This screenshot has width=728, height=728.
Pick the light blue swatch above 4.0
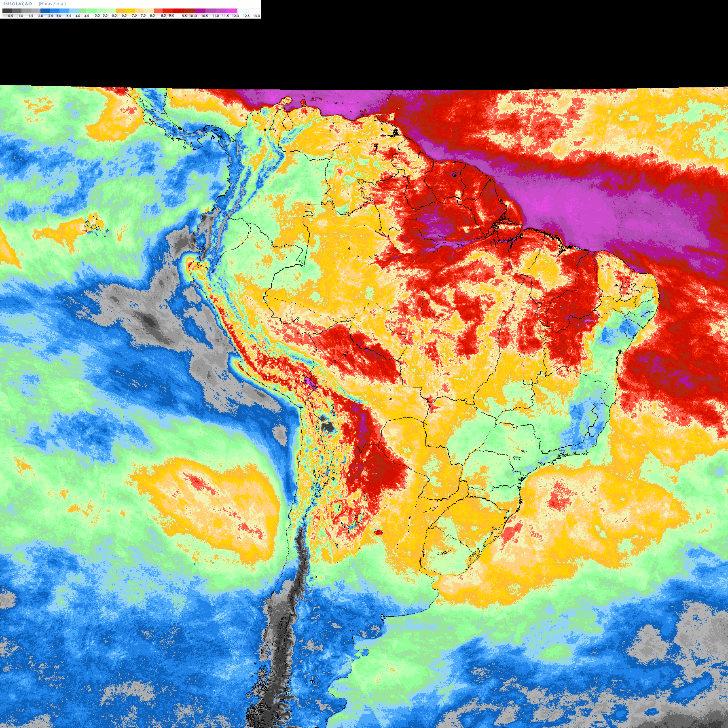74,11
